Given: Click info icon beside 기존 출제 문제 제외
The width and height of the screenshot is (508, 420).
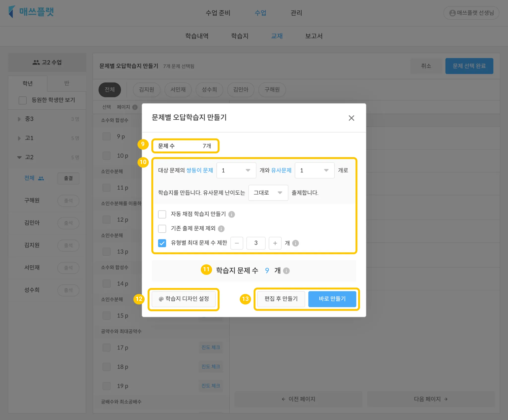Looking at the screenshot, I should (x=221, y=229).
